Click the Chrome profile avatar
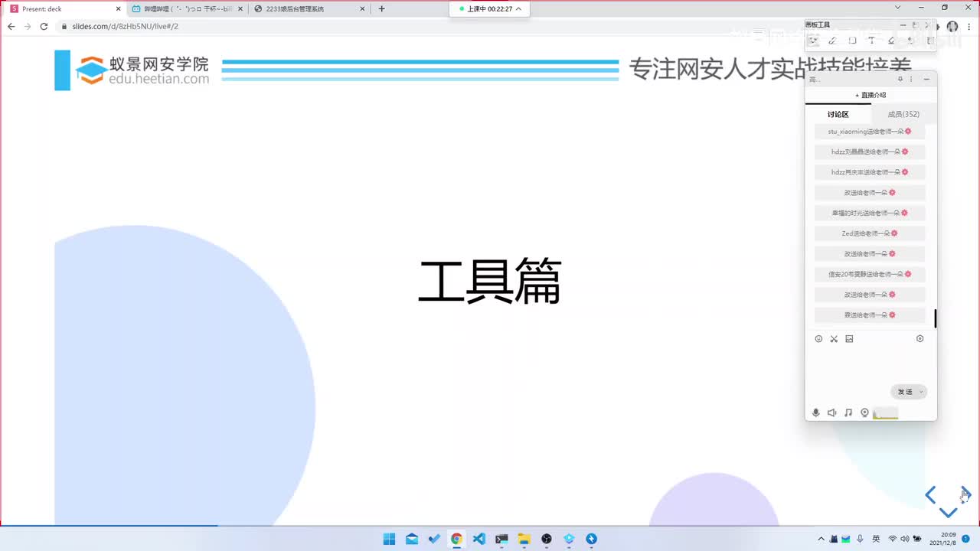This screenshot has width=980, height=551. (952, 26)
